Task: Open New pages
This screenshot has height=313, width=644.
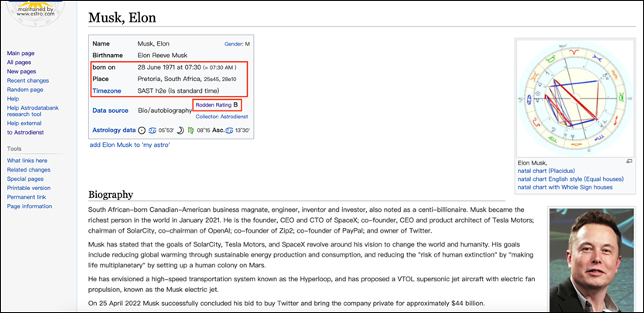Action: point(22,71)
